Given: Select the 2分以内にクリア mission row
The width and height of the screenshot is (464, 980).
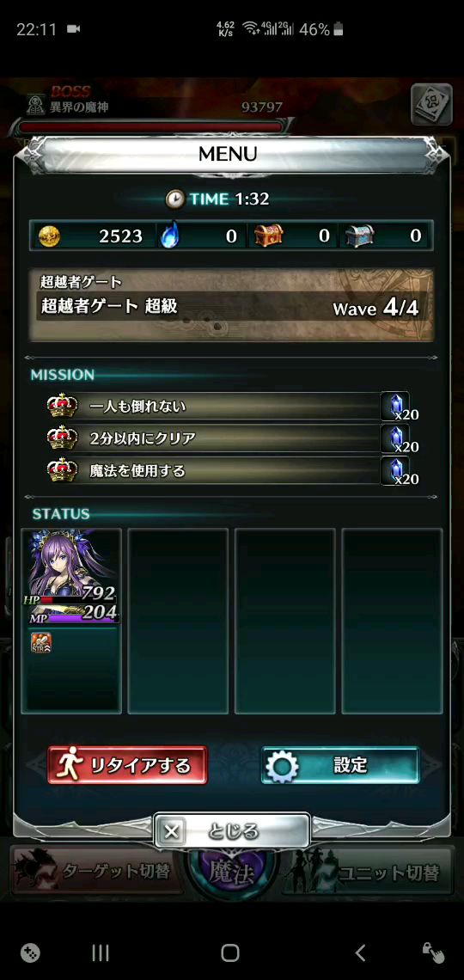Looking at the screenshot, I should [232, 438].
